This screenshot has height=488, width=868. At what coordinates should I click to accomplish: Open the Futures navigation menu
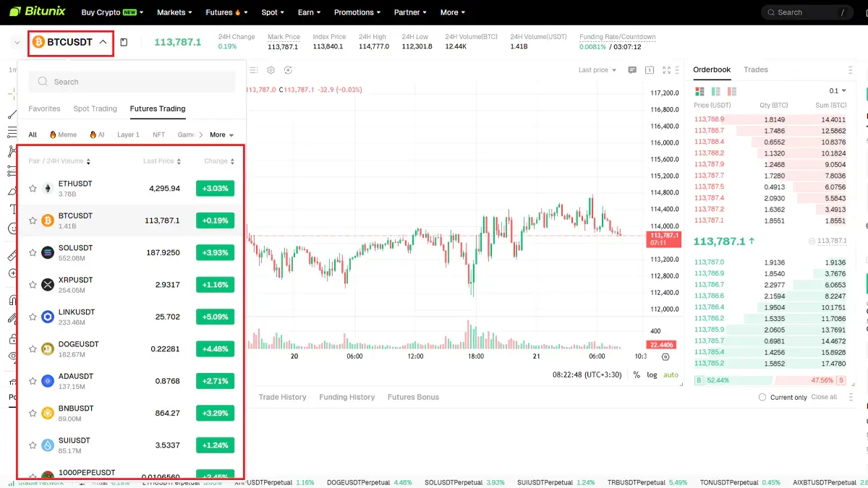226,12
